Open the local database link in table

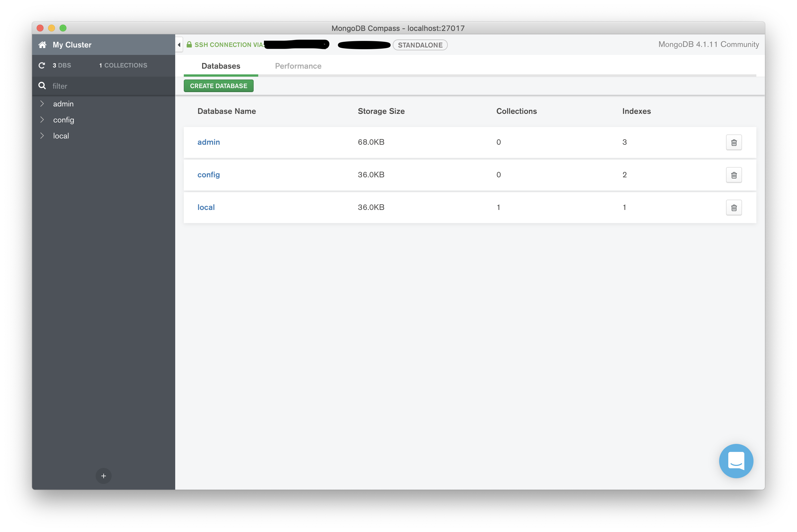pos(206,207)
